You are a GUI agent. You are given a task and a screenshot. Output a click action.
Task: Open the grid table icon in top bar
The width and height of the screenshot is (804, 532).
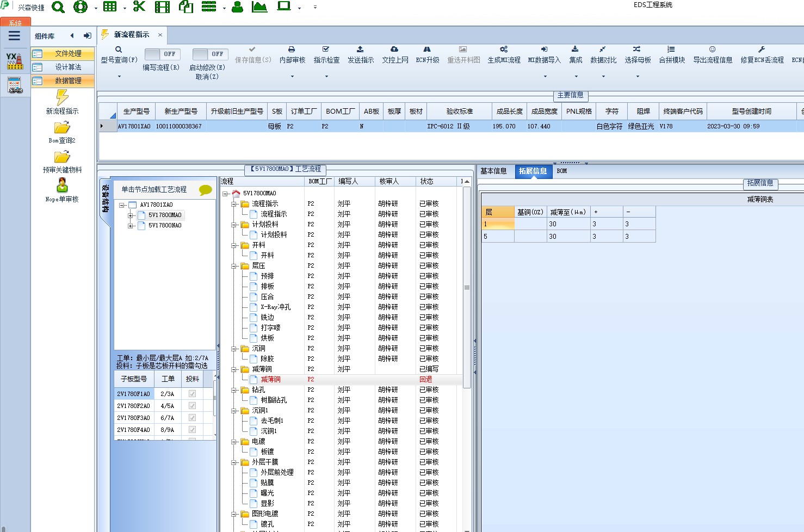tap(110, 7)
